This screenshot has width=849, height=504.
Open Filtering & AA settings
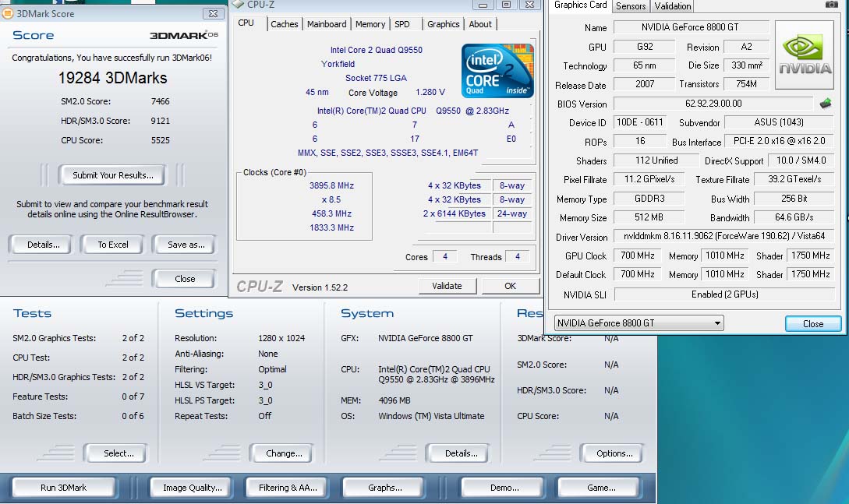click(288, 487)
